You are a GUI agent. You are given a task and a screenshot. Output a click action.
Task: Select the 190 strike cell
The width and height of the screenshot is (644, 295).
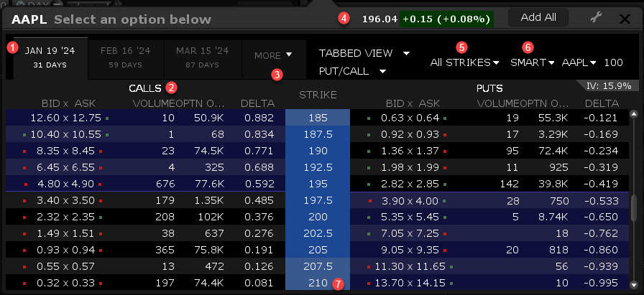pyautogui.click(x=318, y=151)
